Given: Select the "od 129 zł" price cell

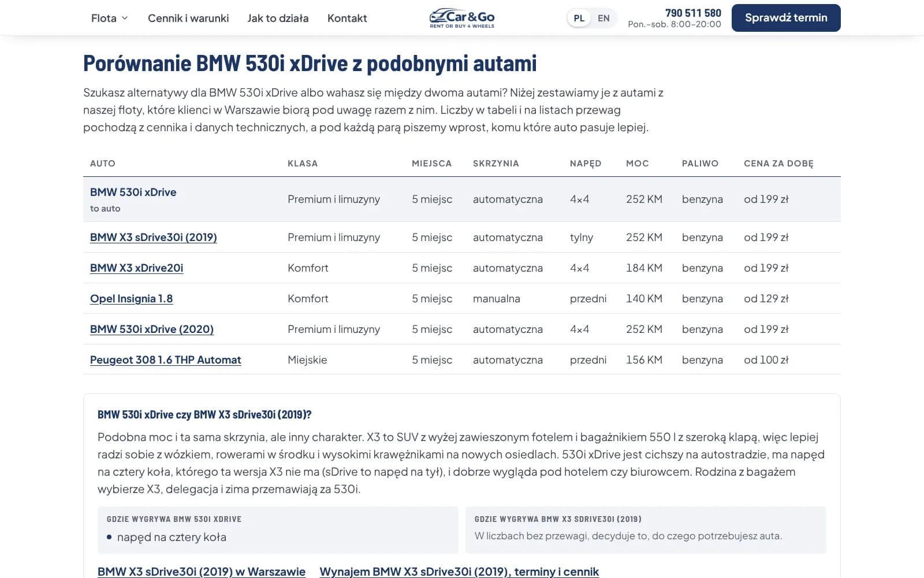Looking at the screenshot, I should 766,298.
